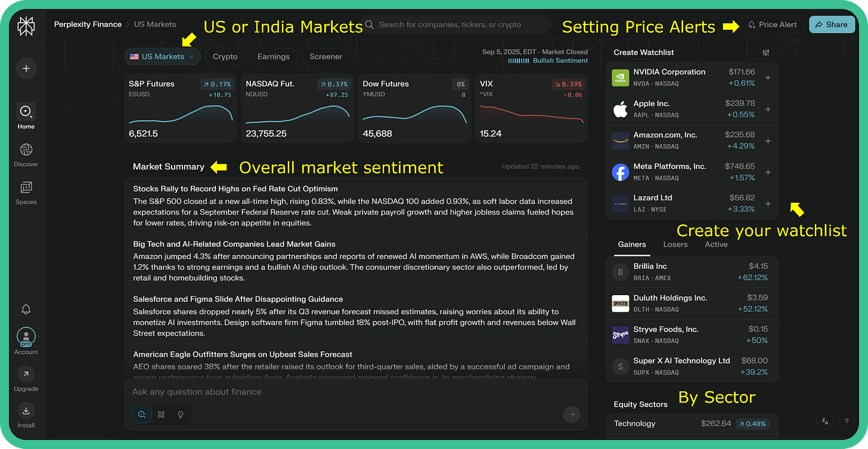Viewport: 868px width, 449px height.
Task: Click the Duluth Holdings logo
Action: [621, 304]
